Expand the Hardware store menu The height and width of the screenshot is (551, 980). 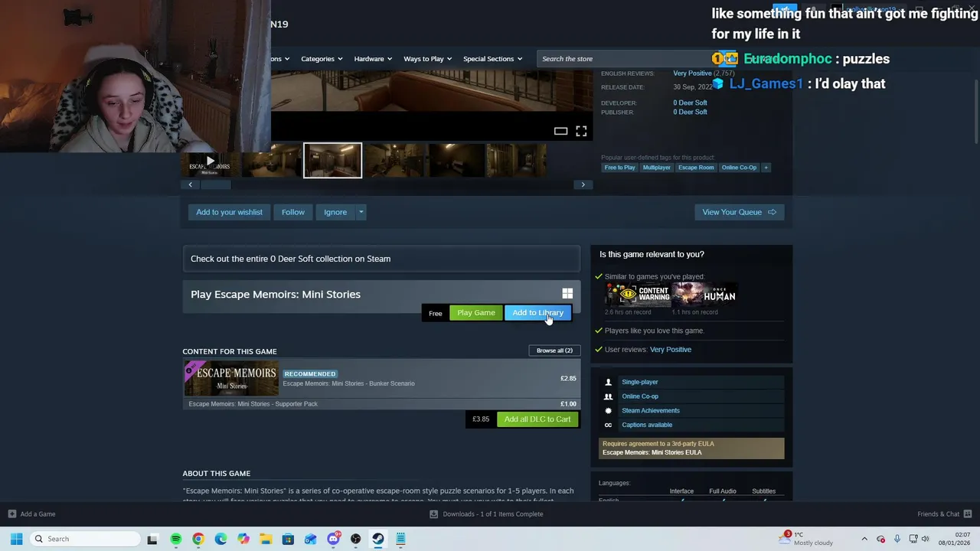373,59
